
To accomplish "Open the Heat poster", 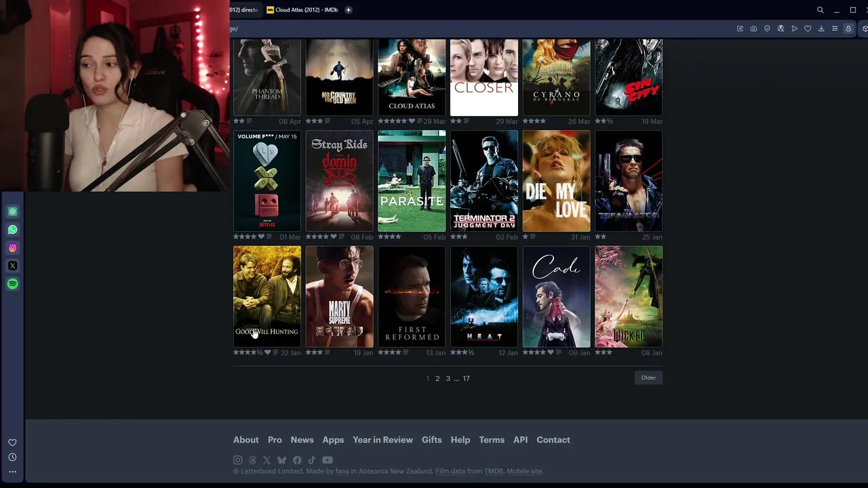I will [484, 297].
